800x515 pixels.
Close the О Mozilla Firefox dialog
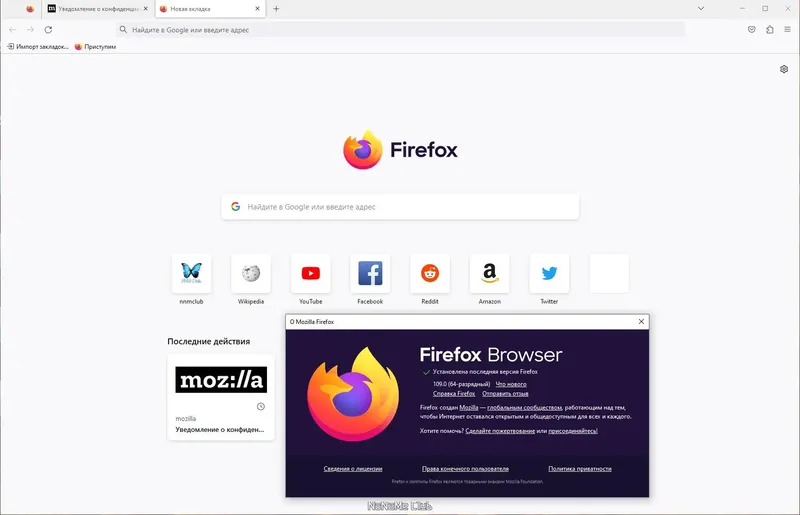point(641,322)
